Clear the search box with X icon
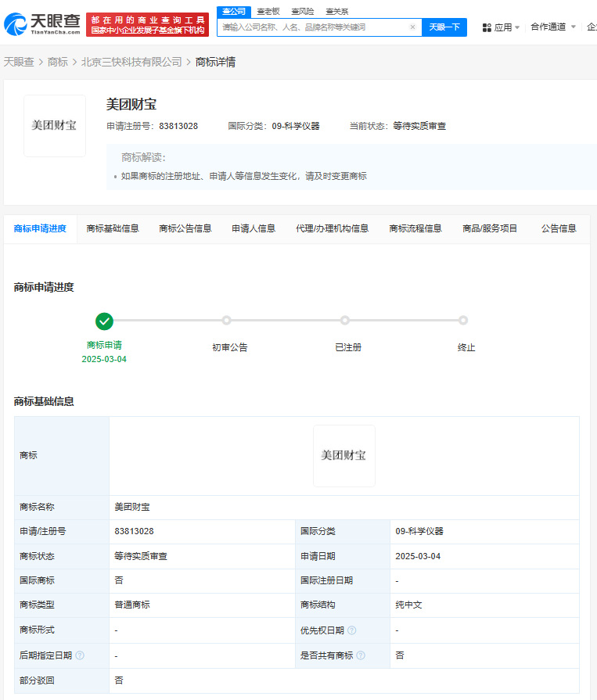 tap(412, 27)
